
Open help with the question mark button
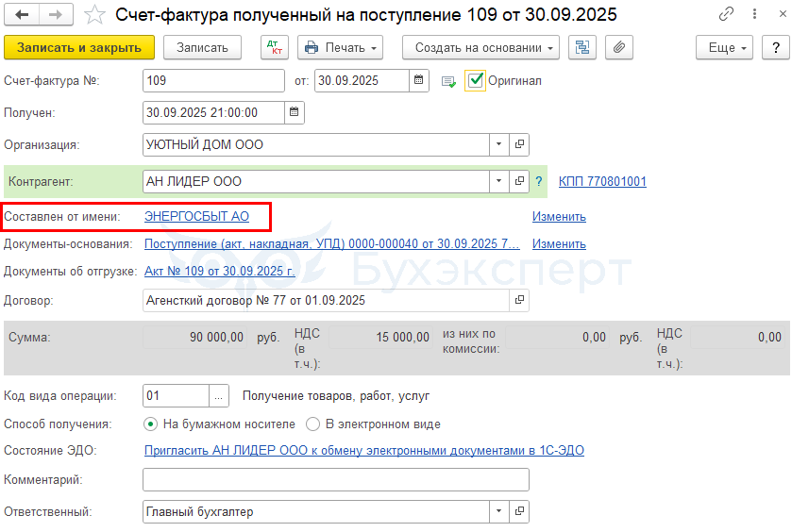776,47
